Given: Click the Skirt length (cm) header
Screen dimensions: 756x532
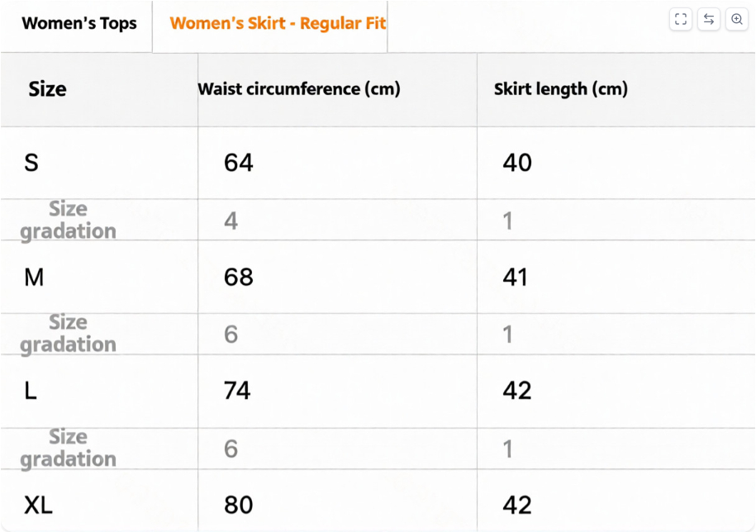Looking at the screenshot, I should coord(560,89).
